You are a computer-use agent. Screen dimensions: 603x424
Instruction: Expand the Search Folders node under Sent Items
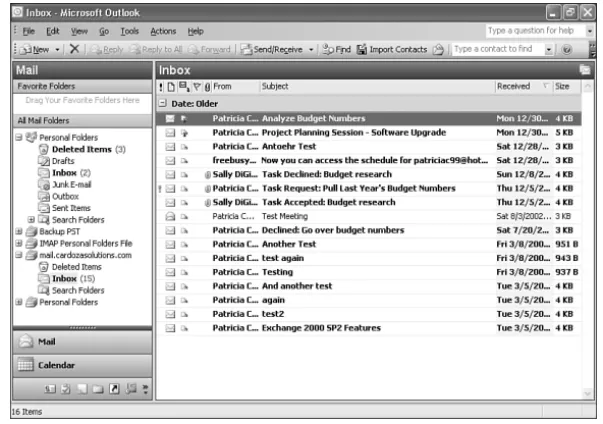click(x=31, y=219)
